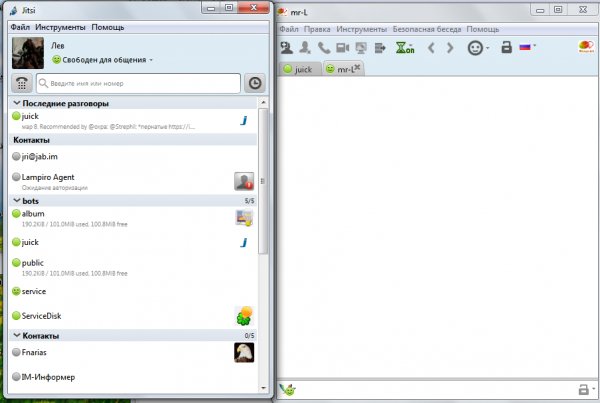Click the send file icon
600x403 pixels.
[x=380, y=48]
